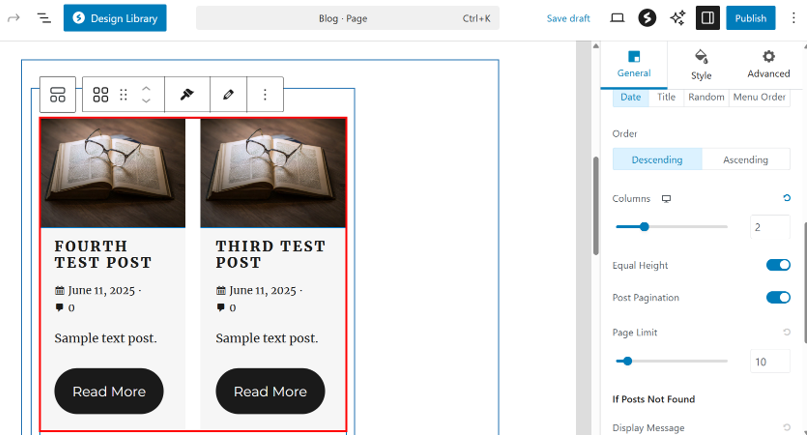807x435 pixels.
Task: Open the laptop device preview icon
Action: [617, 18]
